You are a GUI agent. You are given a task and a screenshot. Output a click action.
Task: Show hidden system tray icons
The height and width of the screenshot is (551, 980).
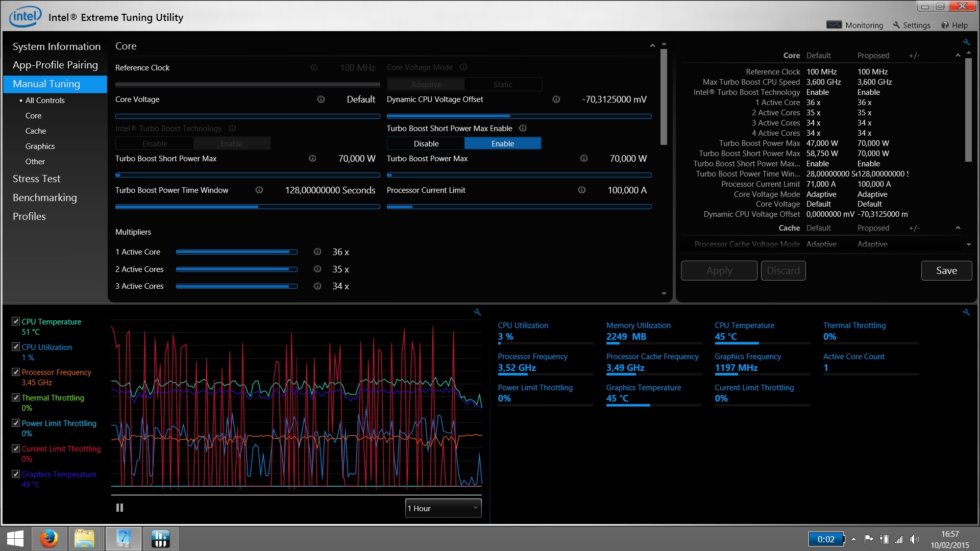point(853,539)
